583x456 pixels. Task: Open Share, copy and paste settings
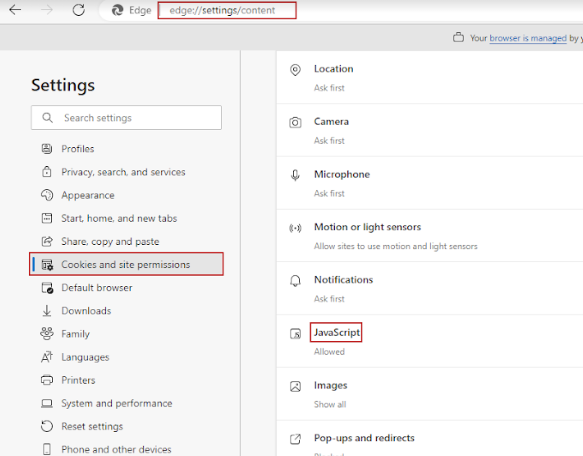point(110,241)
